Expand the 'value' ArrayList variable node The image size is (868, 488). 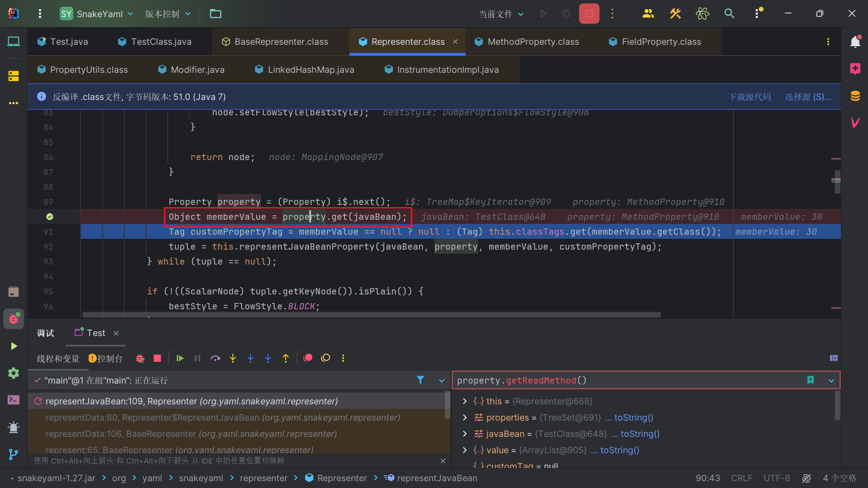(465, 450)
